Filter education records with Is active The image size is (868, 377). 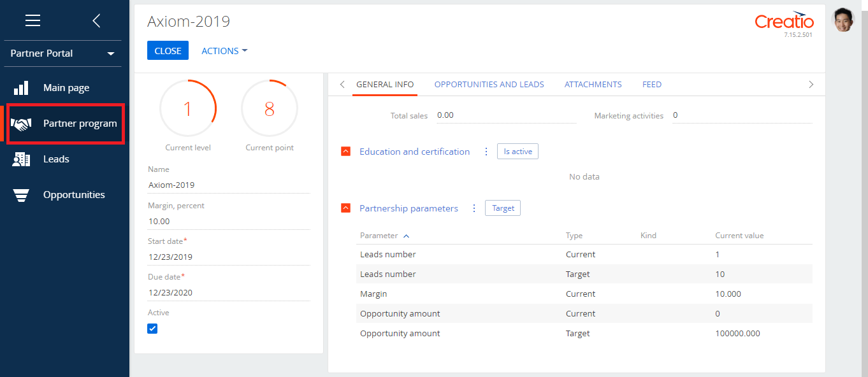click(x=517, y=151)
